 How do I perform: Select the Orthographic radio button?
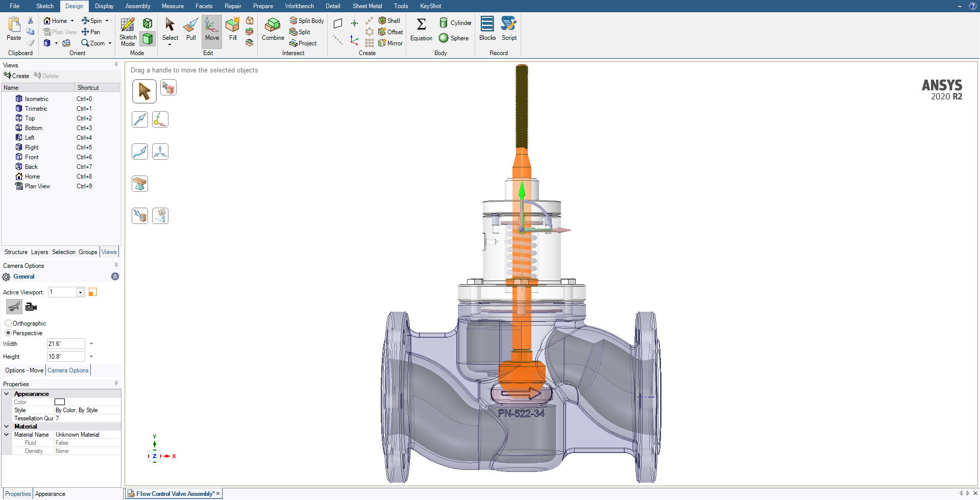[x=8, y=323]
